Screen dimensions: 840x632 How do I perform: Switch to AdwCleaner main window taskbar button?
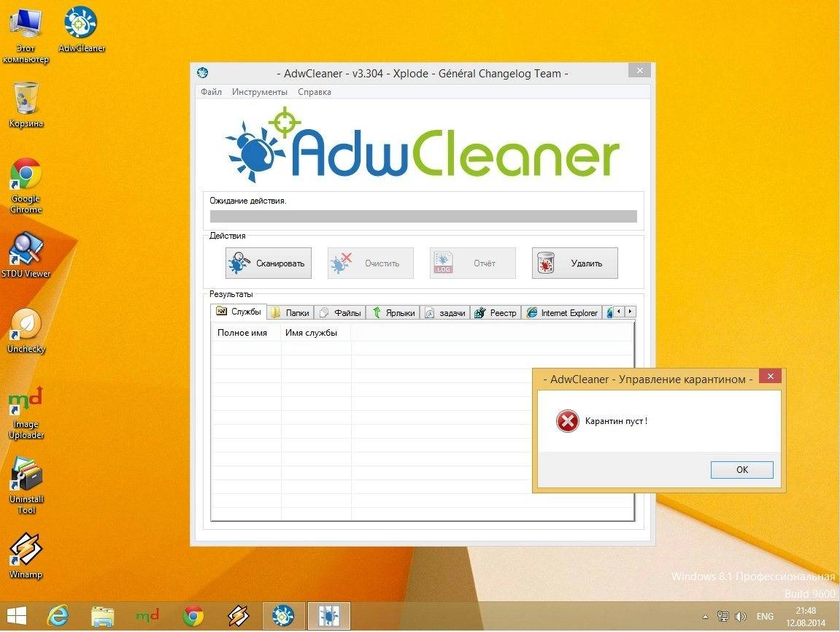pos(283,616)
